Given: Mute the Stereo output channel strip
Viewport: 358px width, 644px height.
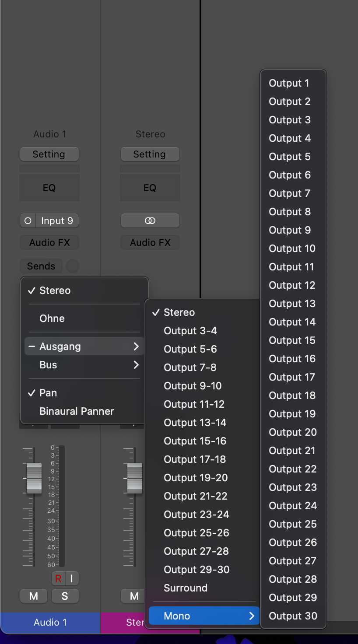Looking at the screenshot, I should (x=134, y=596).
